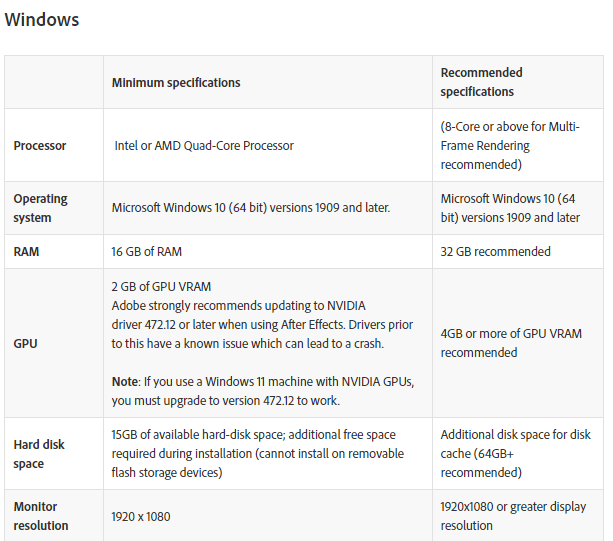This screenshot has height=541, width=613.
Task: Click the 64GB+ disk cache recommendation
Action: (515, 453)
